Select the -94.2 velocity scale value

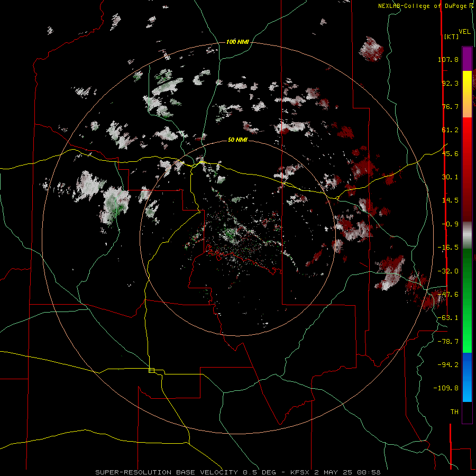click(448, 364)
